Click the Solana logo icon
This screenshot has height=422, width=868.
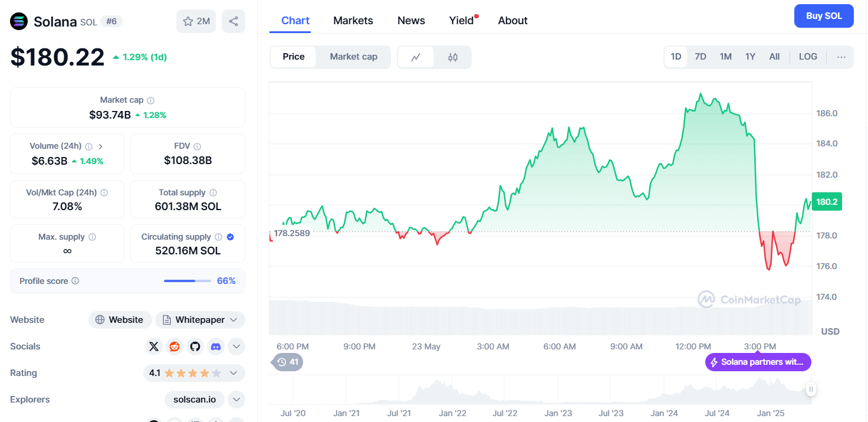[19, 22]
